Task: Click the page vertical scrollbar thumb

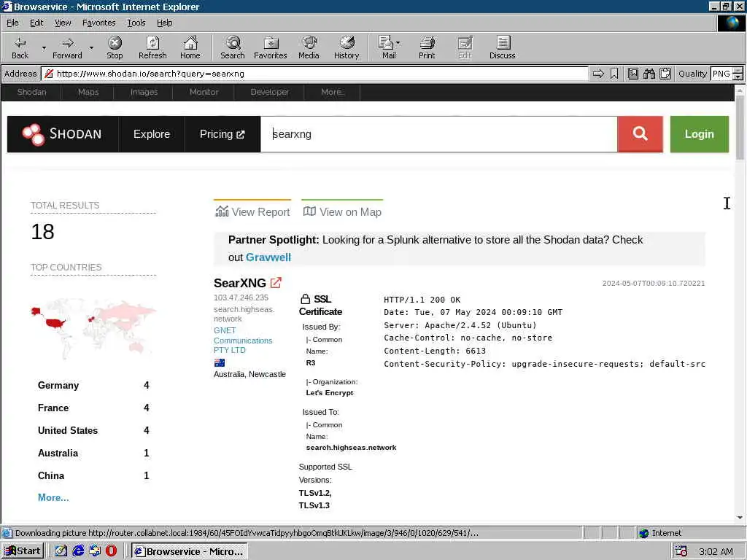Action: coord(740,128)
